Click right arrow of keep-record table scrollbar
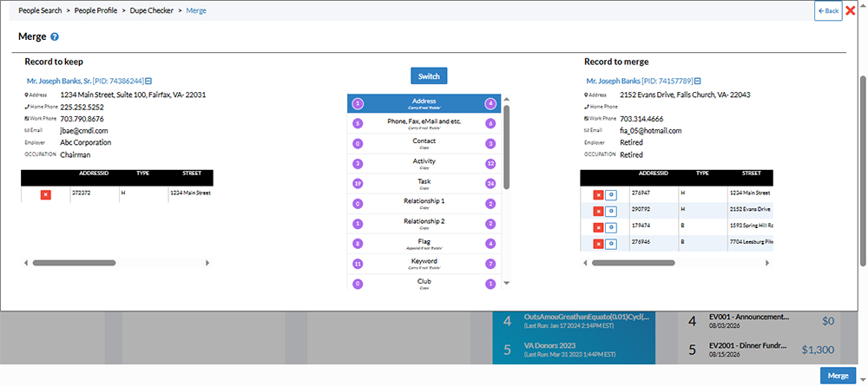The height and width of the screenshot is (386, 868). (x=207, y=263)
